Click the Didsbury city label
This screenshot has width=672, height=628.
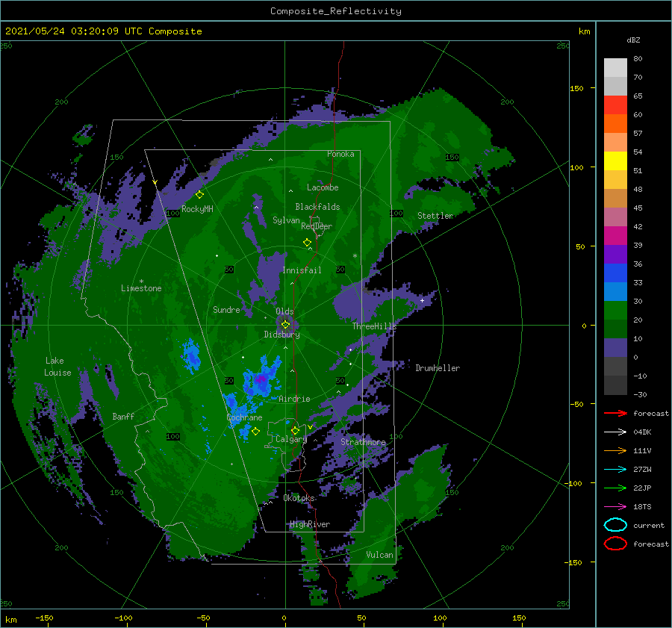282,335
